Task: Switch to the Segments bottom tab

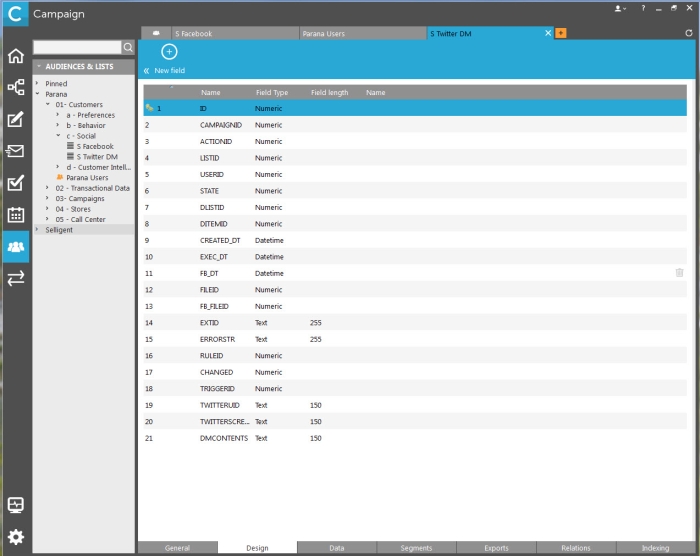Action: pos(416,548)
